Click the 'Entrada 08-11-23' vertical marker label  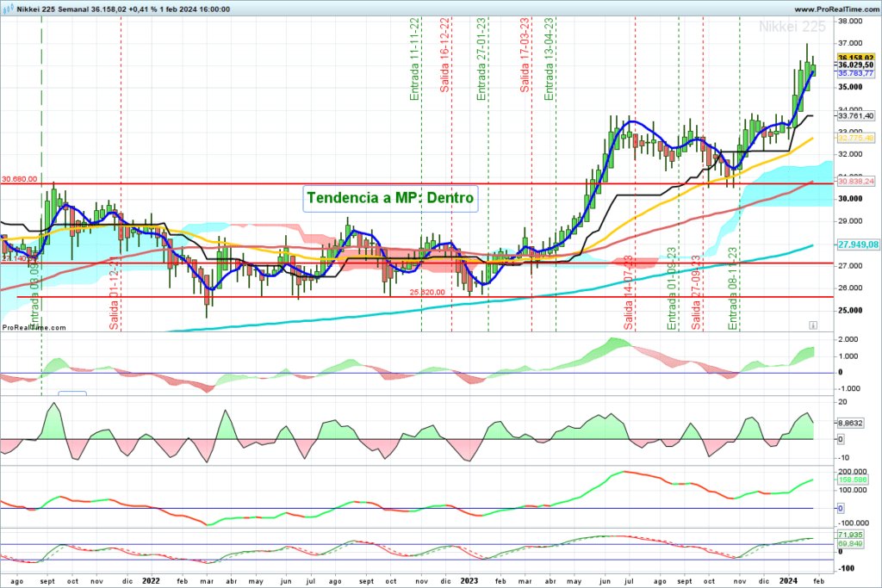click(x=733, y=288)
